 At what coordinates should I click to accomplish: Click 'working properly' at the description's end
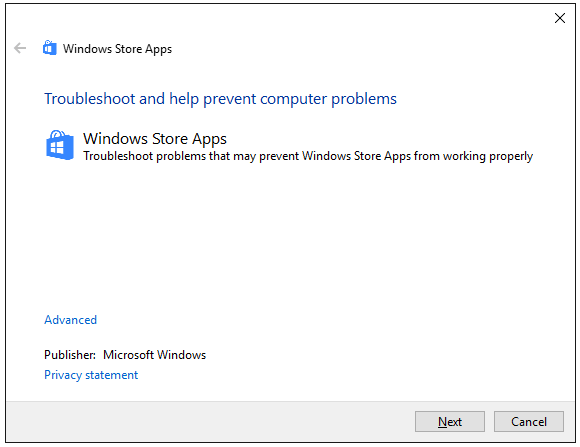pos(488,156)
